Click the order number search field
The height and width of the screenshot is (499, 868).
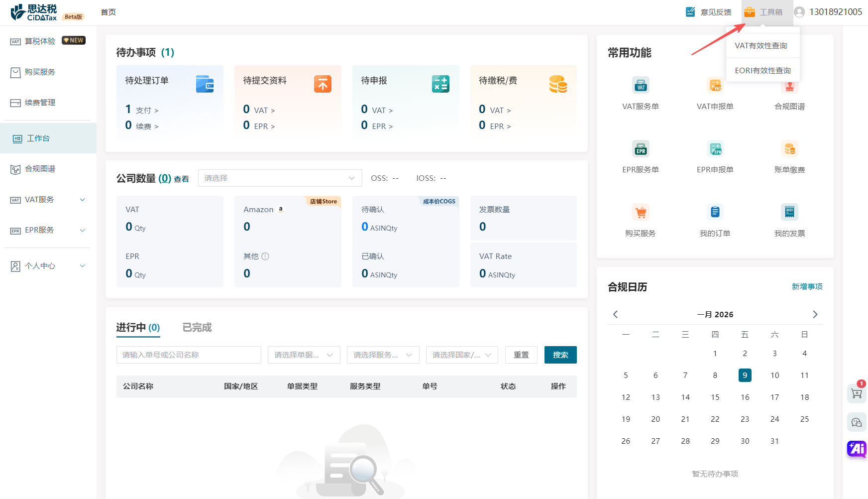[189, 355]
